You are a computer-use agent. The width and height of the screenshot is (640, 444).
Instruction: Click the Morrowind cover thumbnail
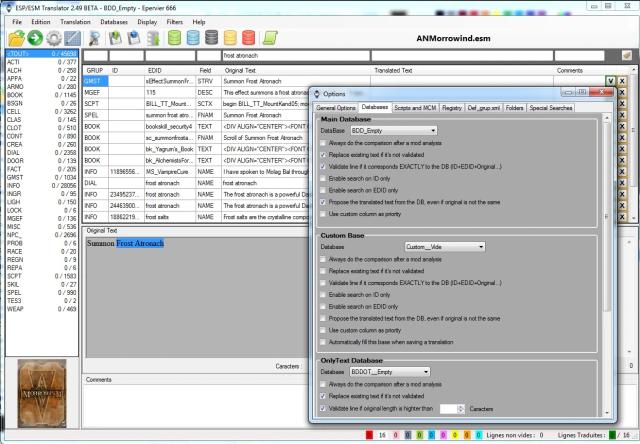[x=42, y=393]
